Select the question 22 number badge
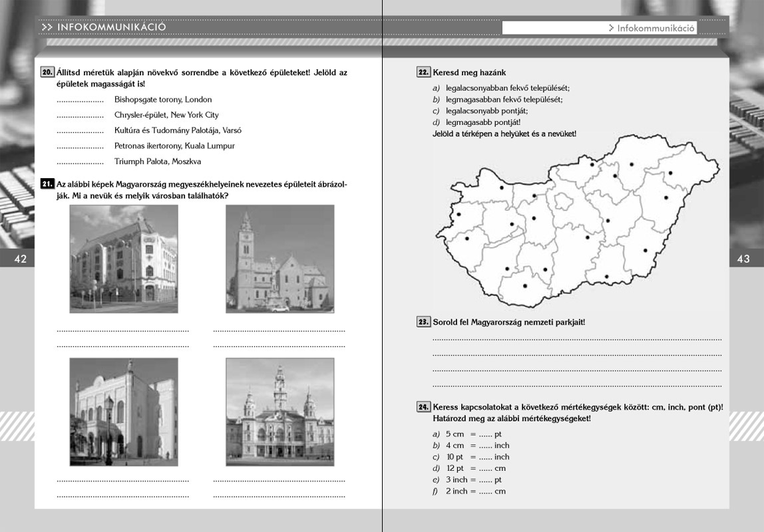This screenshot has height=532, width=764. [x=423, y=72]
